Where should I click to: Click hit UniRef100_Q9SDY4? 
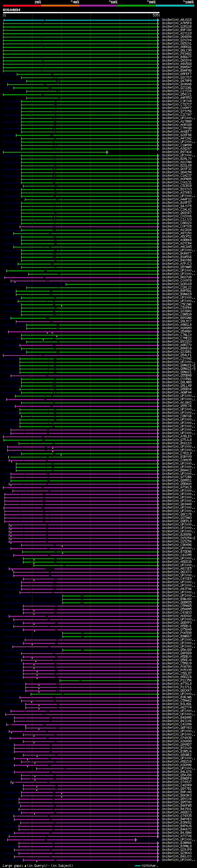(x=177, y=61)
